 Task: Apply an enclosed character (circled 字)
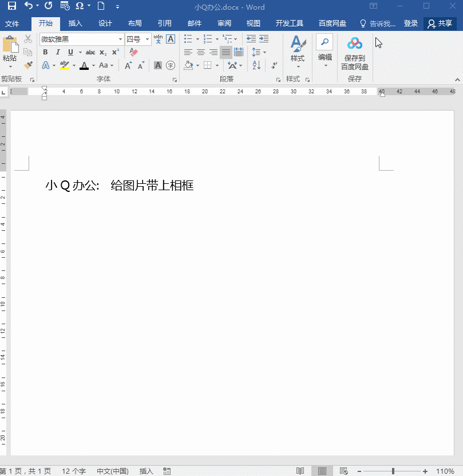171,65
